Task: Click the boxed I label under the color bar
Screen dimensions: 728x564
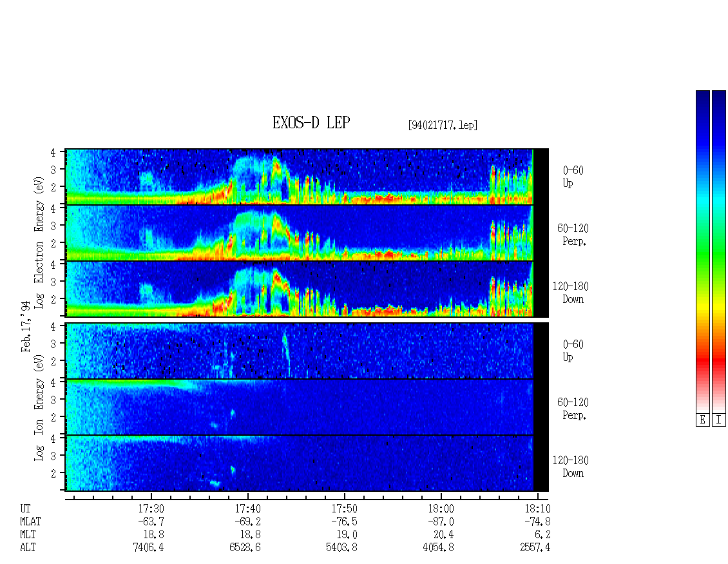Action: (x=719, y=420)
